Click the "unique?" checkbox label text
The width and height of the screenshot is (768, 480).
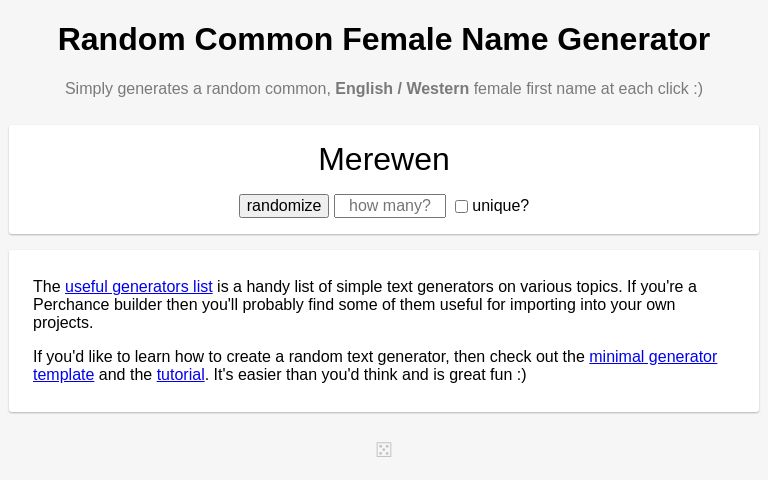[500, 206]
